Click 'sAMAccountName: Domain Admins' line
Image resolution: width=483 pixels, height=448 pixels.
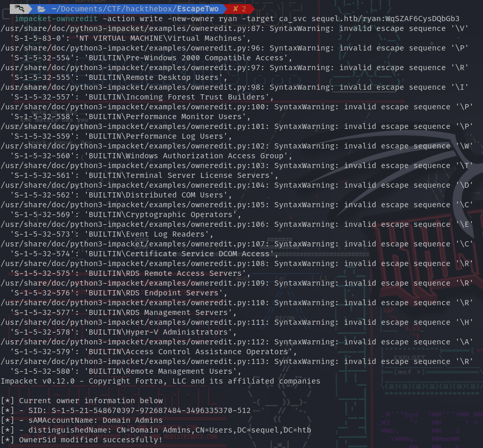81,420
